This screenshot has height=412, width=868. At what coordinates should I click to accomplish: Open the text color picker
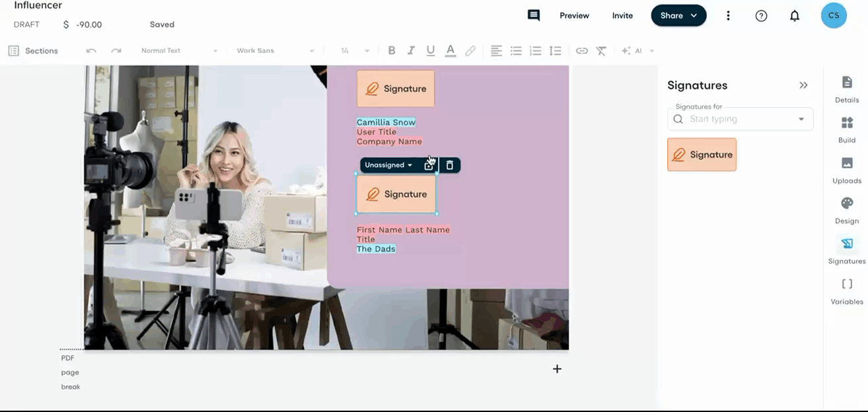point(451,51)
